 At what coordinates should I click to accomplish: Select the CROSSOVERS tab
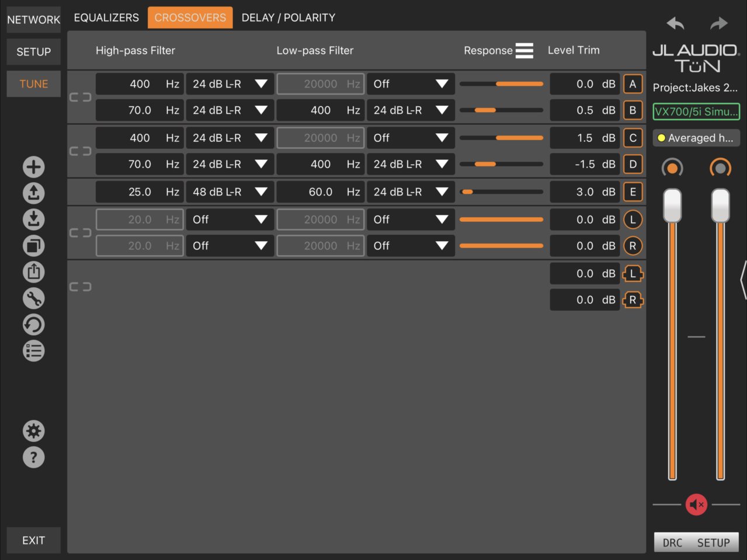pyautogui.click(x=190, y=18)
